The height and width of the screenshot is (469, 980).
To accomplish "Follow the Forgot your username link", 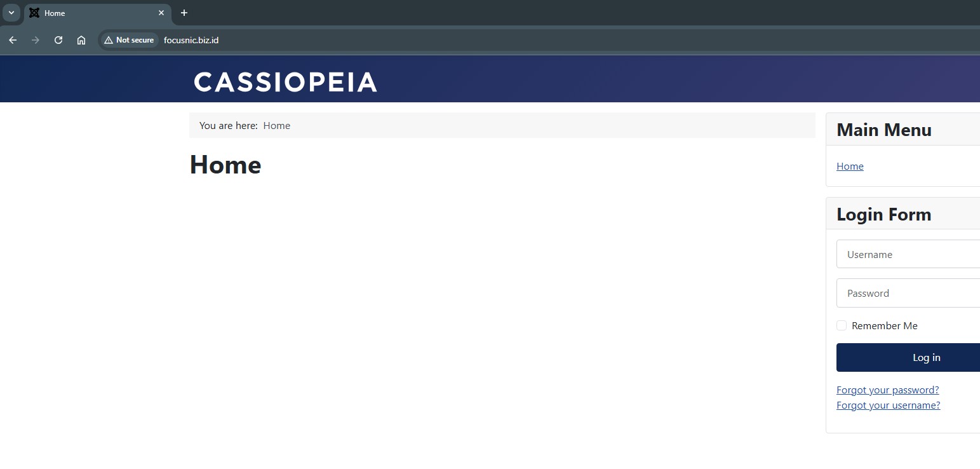I will pos(888,405).
